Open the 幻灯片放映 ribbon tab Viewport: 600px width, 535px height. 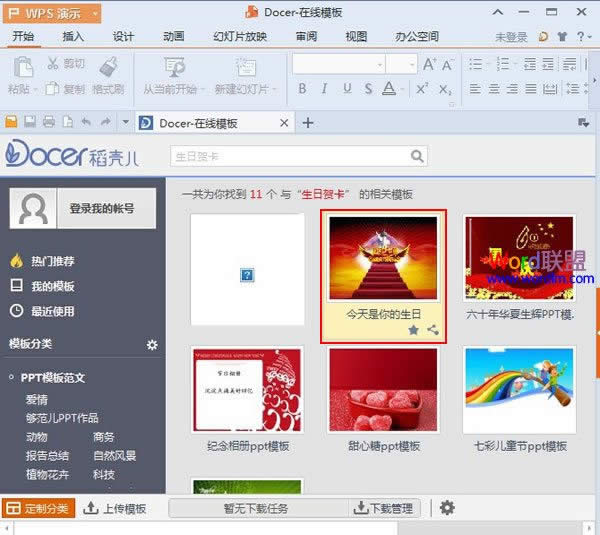coord(240,37)
